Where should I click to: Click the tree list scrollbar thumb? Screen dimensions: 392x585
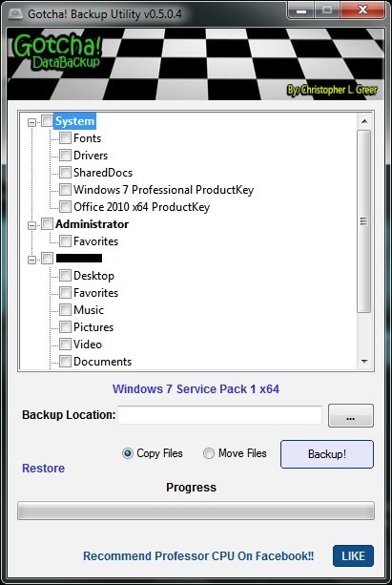[x=364, y=221]
